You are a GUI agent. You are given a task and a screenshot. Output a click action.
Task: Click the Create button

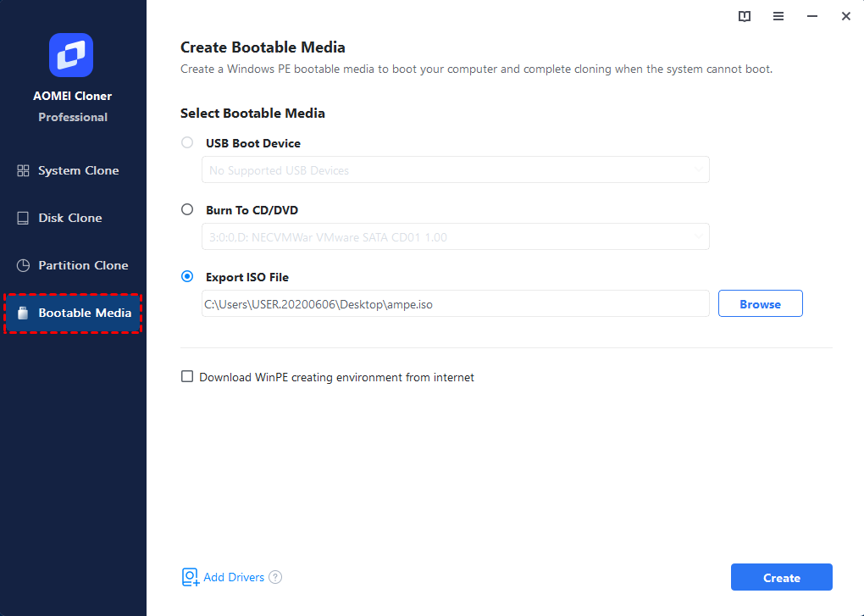781,577
